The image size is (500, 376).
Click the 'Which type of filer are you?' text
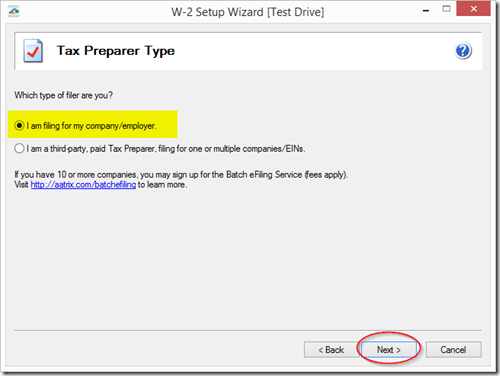(63, 95)
